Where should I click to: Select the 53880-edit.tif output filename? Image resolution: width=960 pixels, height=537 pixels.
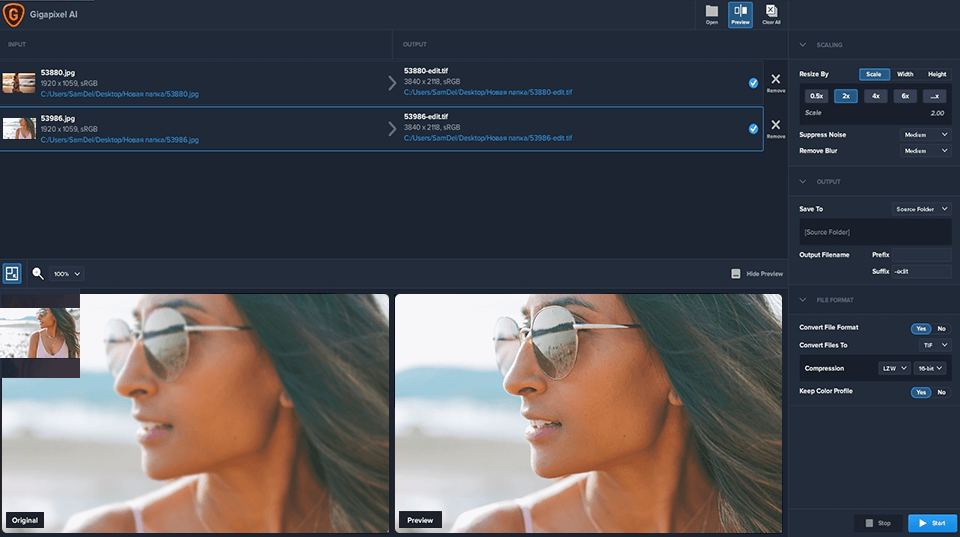(426, 71)
